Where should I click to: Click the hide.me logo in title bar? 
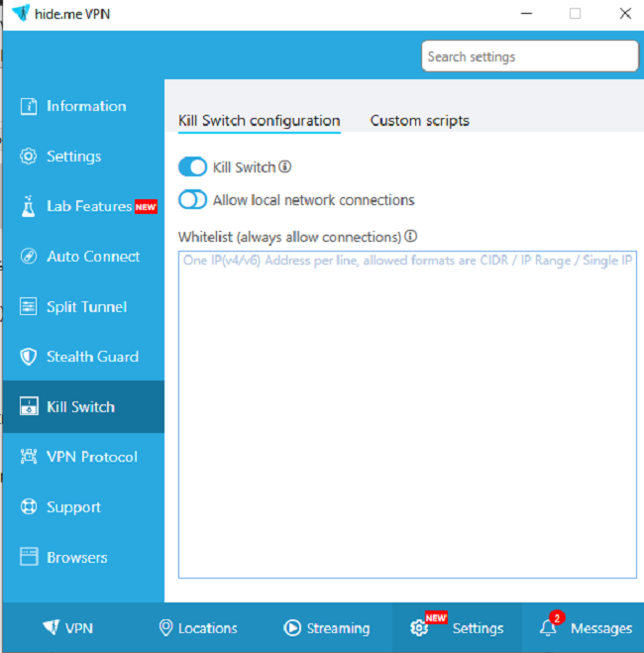coord(21,13)
